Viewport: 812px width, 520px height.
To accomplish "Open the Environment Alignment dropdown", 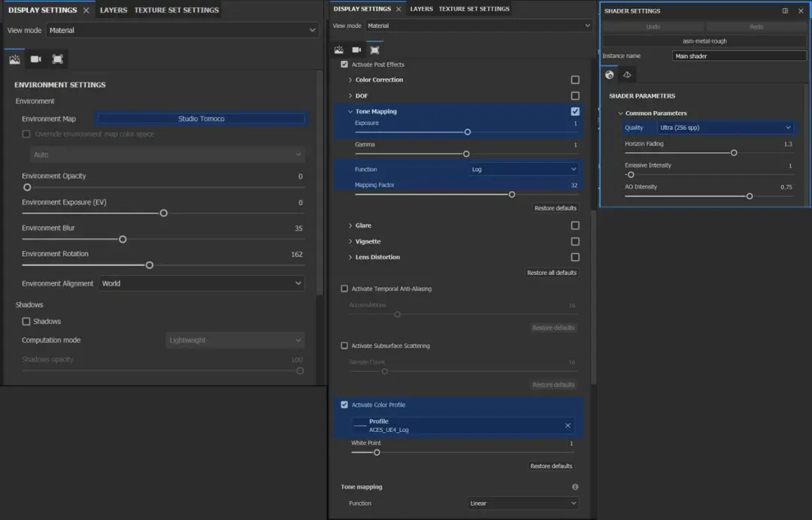I will point(201,283).
